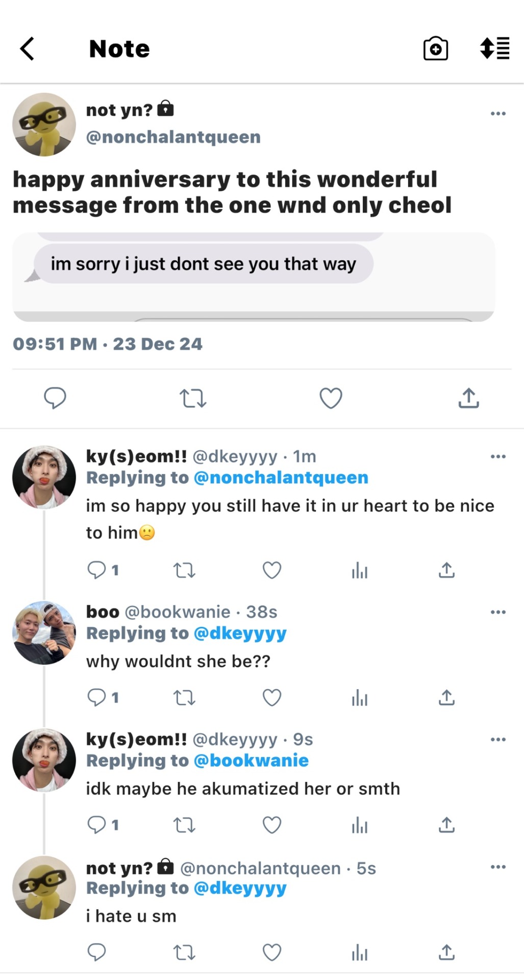Open more options on the main post
The image size is (524, 980).
click(x=498, y=113)
